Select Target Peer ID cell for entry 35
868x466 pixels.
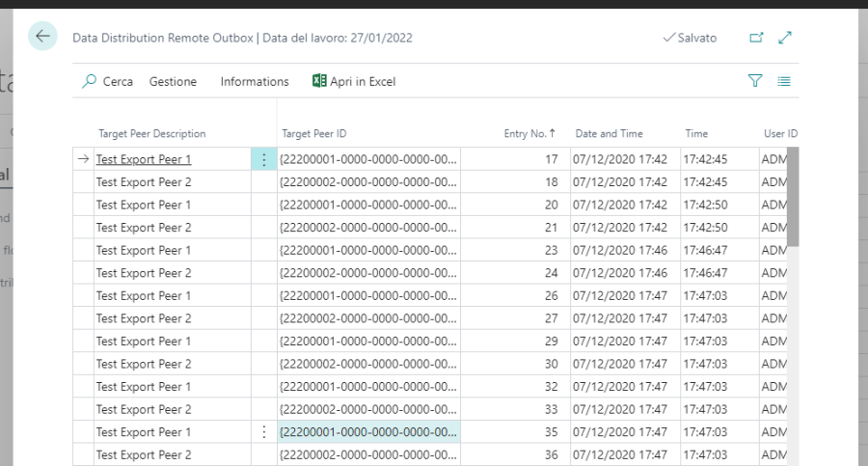click(368, 432)
